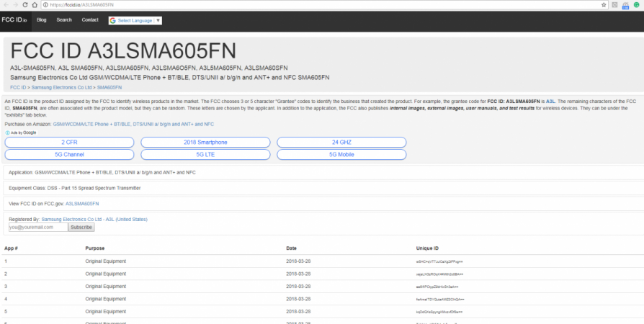Open the Contact menu item
Viewport: 644px width, 324px height.
[90, 19]
